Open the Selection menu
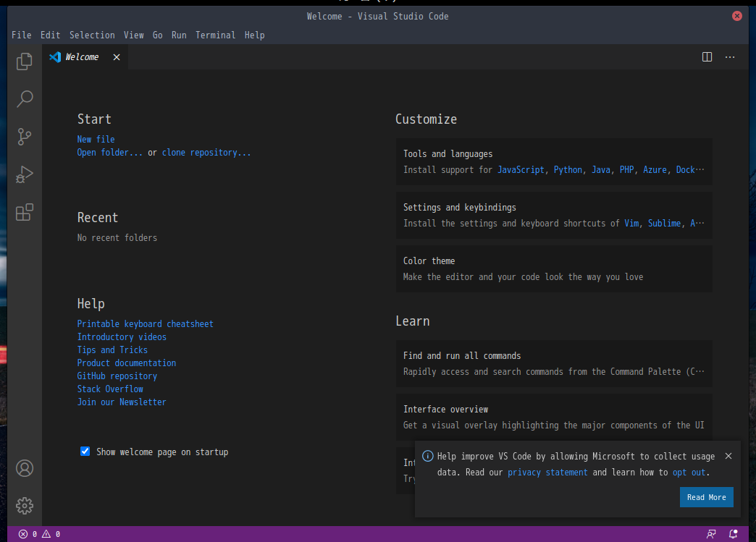 [x=92, y=35]
